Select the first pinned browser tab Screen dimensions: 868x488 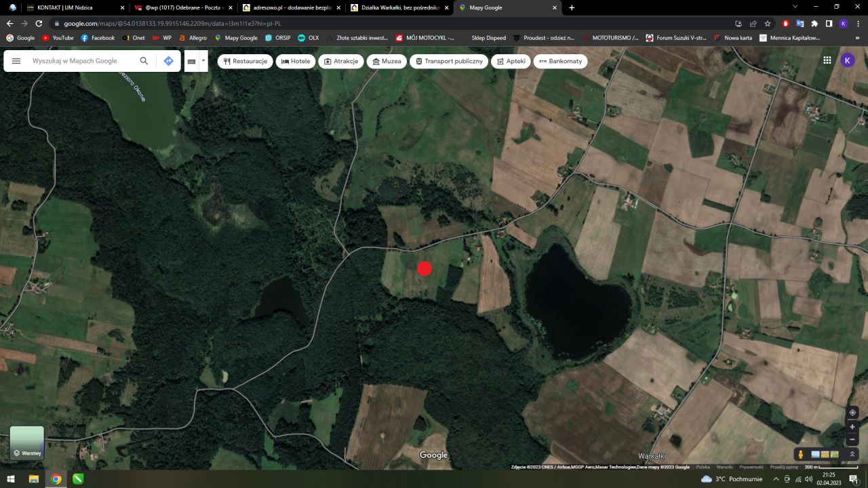point(12,7)
